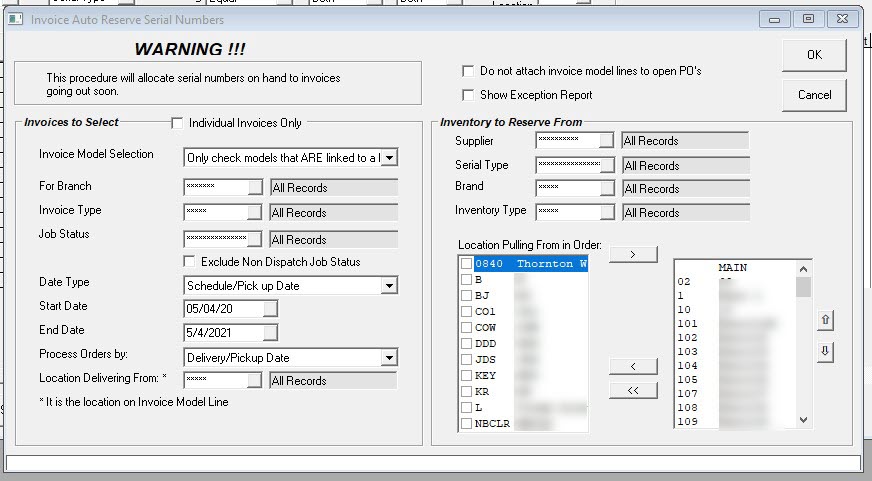This screenshot has width=872, height=481.
Task: Select location 105 in order list
Action: [735, 380]
